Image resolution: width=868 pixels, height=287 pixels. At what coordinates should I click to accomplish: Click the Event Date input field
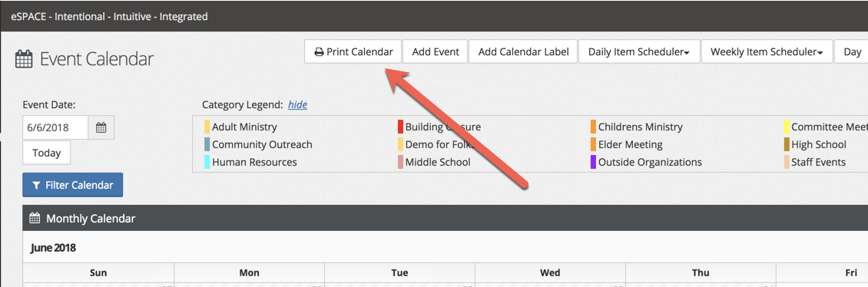point(55,127)
